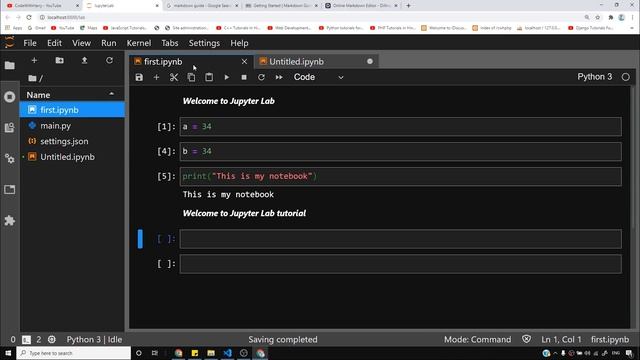
Task: Restart the kernel icon
Action: click(x=261, y=77)
